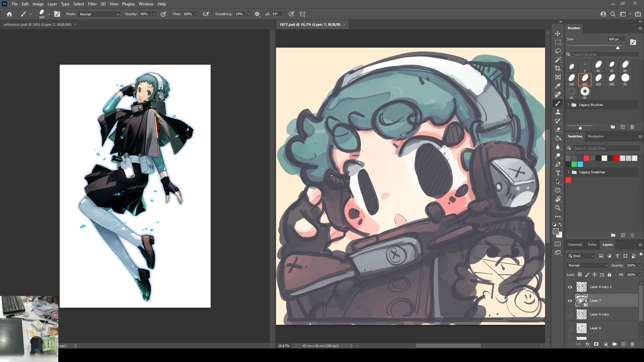The height and width of the screenshot is (362, 644).
Task: Select the Zoom tool in the toolbar
Action: click(x=558, y=208)
